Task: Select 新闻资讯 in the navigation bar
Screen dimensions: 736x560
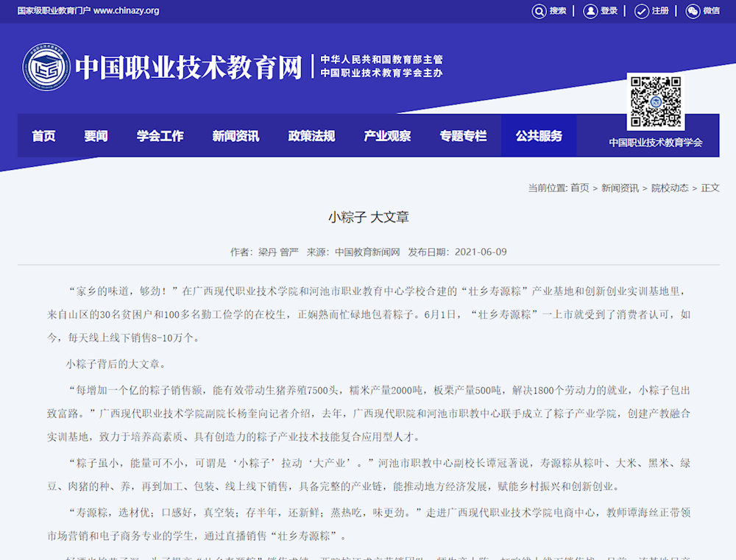Action: click(236, 136)
